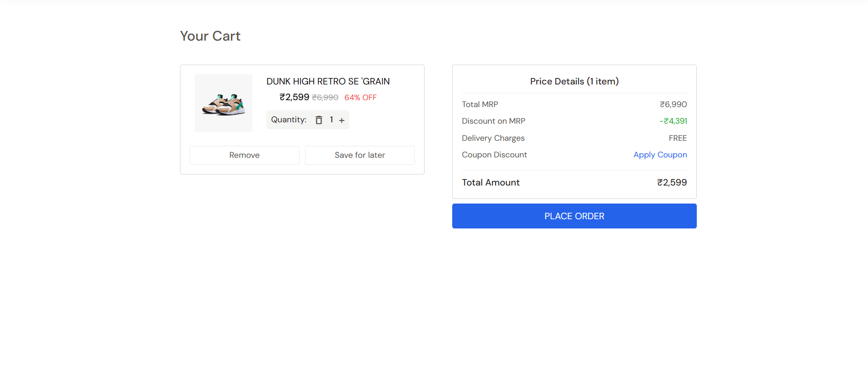Click the Price Details (1 item) heading
Viewport: 868px width, 372px height.
575,81
